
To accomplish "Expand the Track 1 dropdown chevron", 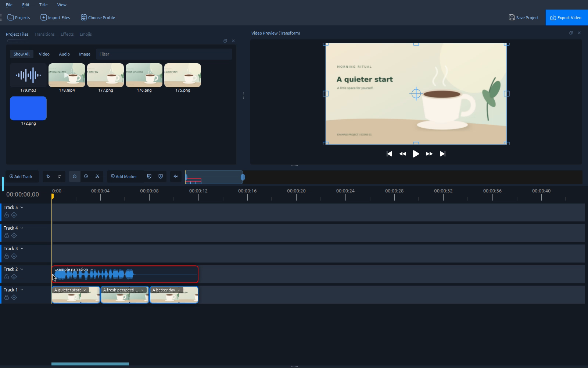I will pos(22,290).
